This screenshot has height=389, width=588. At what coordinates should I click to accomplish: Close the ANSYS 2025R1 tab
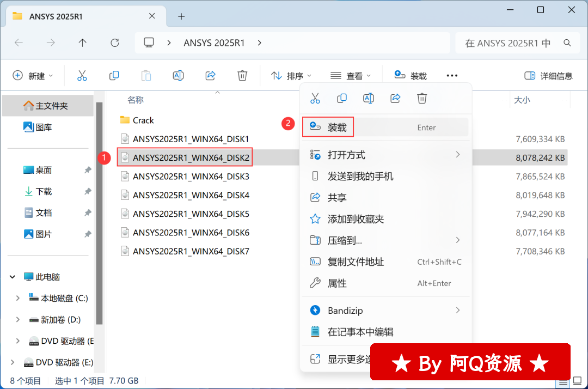tap(152, 16)
